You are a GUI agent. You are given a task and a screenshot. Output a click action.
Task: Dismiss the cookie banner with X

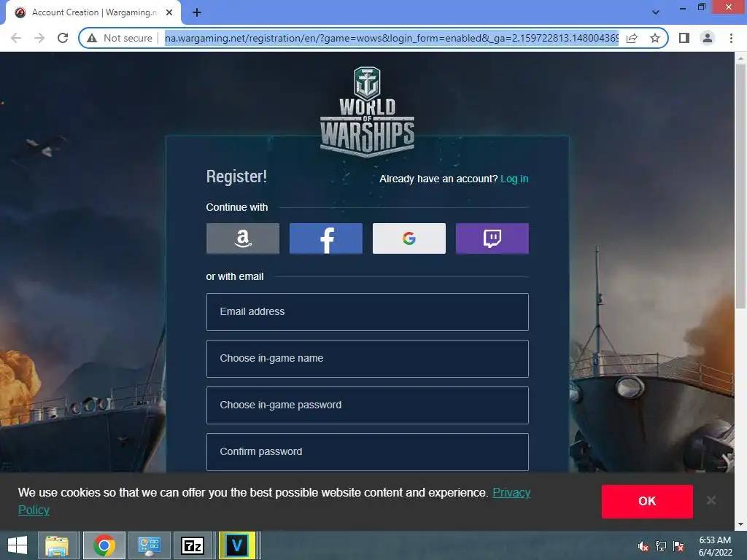coord(711,500)
